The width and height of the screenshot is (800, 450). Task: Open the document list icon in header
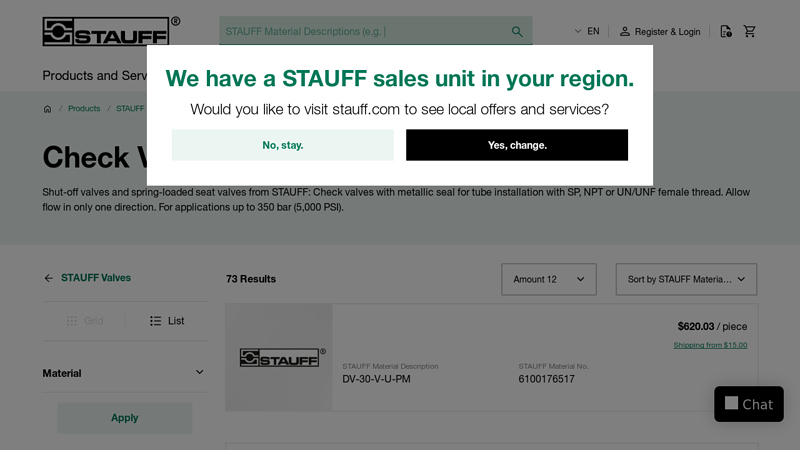coord(726,31)
